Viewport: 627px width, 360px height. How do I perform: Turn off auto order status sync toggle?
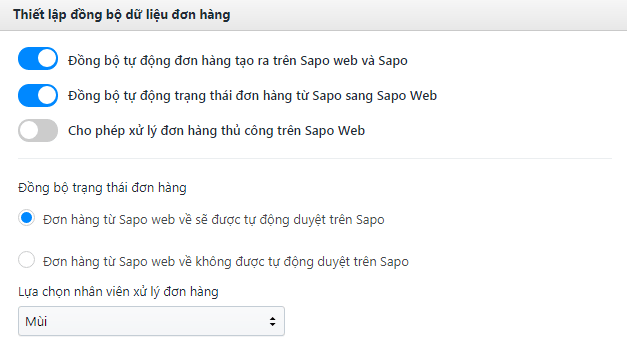click(x=38, y=96)
